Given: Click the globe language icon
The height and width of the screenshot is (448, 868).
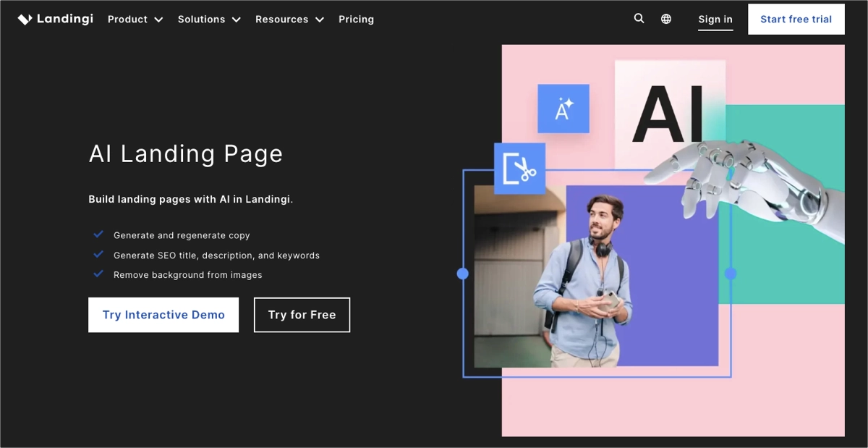Looking at the screenshot, I should pos(665,18).
